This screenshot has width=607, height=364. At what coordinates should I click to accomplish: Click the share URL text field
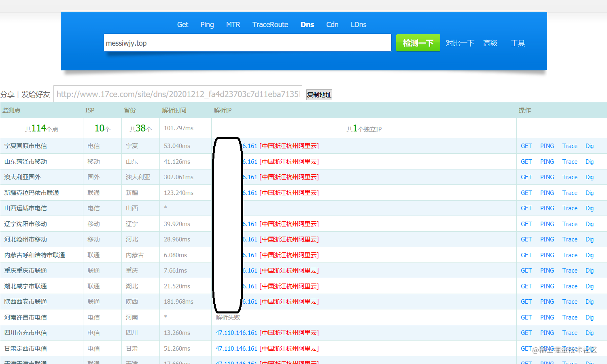pyautogui.click(x=178, y=94)
